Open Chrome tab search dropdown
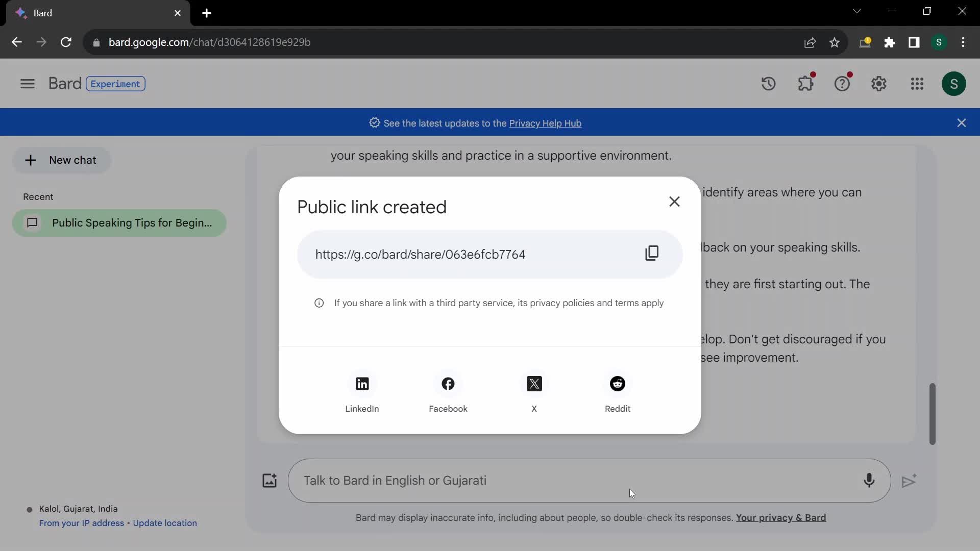This screenshot has width=980, height=551. pos(857,11)
